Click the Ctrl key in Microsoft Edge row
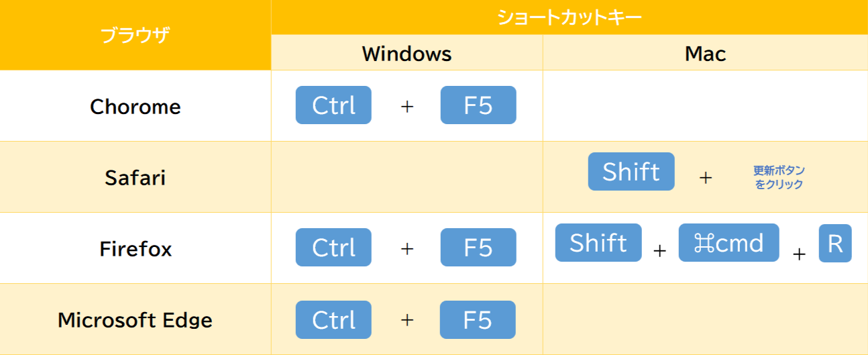Image resolution: width=868 pixels, height=355 pixels. [x=333, y=319]
